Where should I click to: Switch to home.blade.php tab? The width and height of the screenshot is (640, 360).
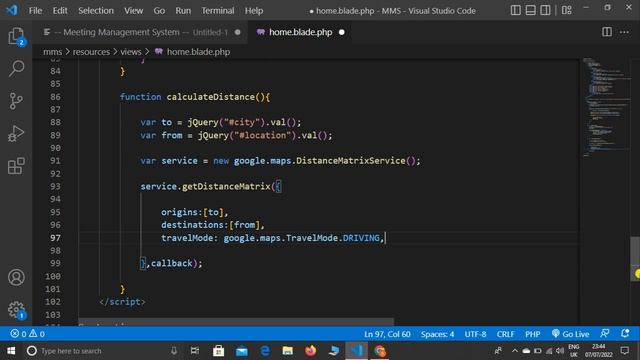click(300, 32)
